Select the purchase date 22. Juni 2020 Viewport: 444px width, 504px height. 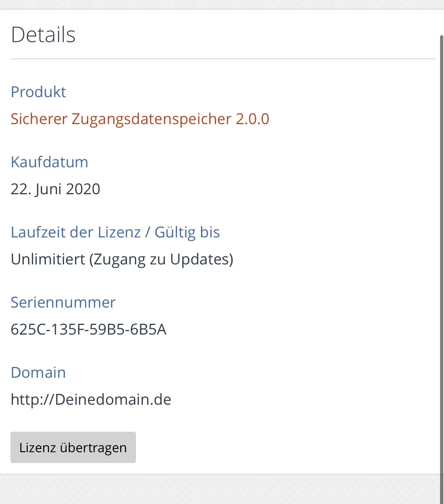[x=55, y=189]
